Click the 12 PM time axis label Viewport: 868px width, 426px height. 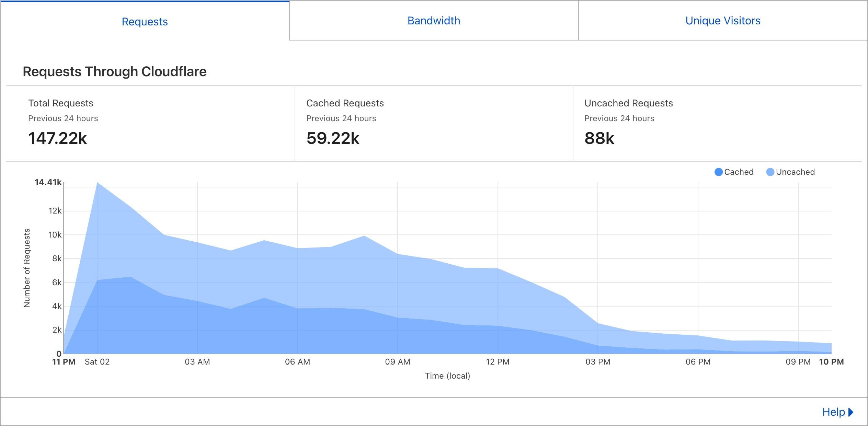[498, 362]
